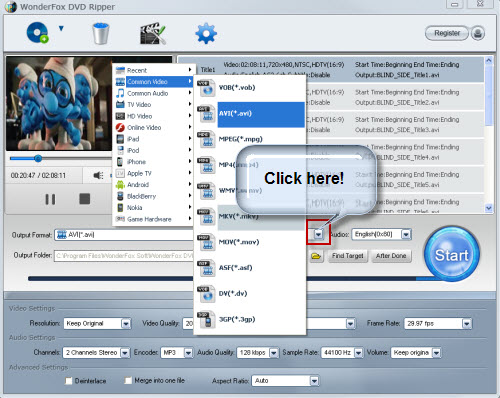Select the Title1 row in title list
This screenshot has height=398, width=500.
click(331, 69)
